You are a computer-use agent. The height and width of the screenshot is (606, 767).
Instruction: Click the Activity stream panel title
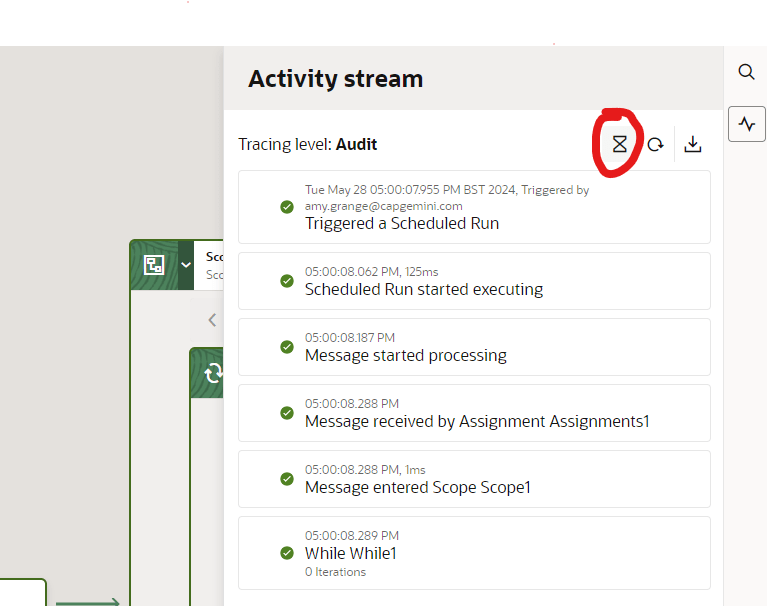point(335,79)
